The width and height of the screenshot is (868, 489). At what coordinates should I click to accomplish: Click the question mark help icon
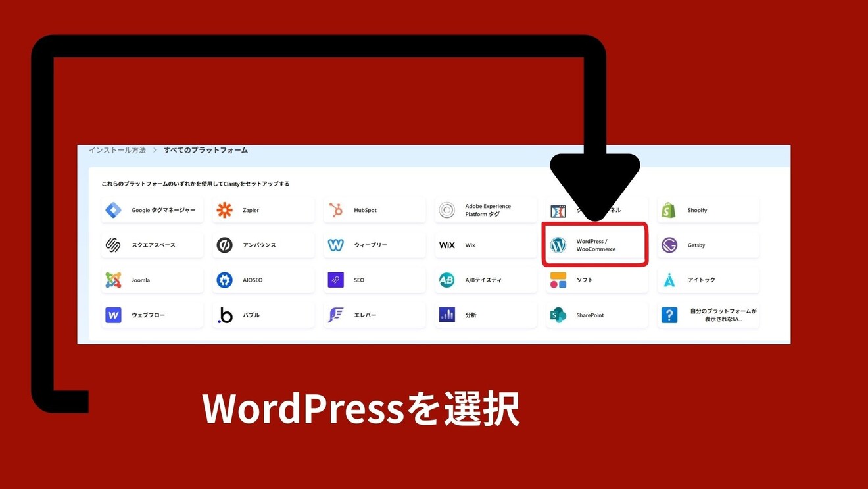coord(669,315)
